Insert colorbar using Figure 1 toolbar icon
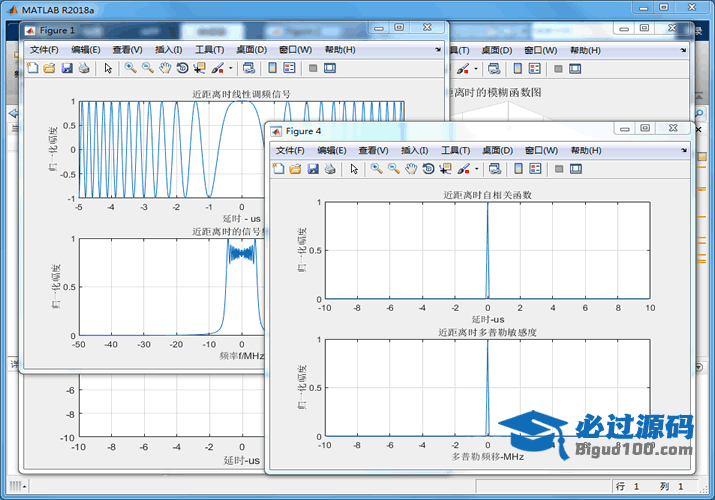Screen dimensions: 715x500 pos(271,68)
